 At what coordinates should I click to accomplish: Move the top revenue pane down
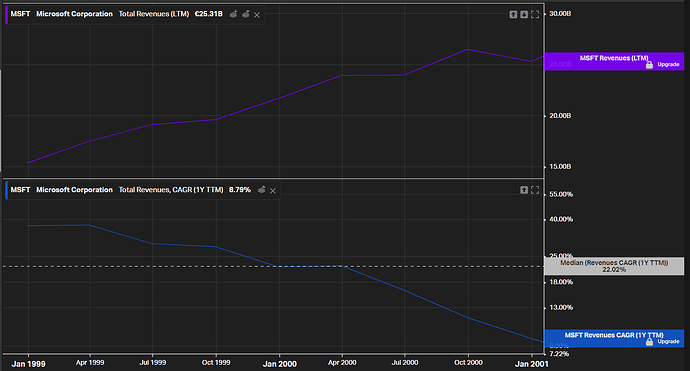coord(524,15)
